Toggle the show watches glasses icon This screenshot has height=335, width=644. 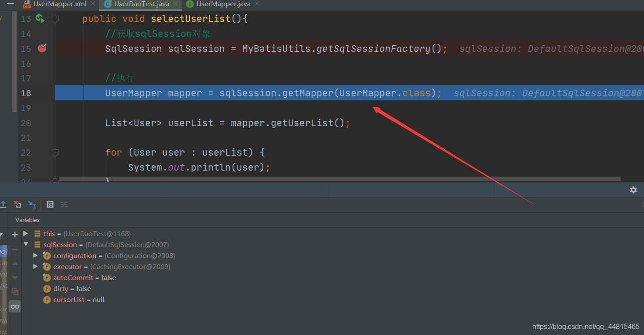coord(15,306)
